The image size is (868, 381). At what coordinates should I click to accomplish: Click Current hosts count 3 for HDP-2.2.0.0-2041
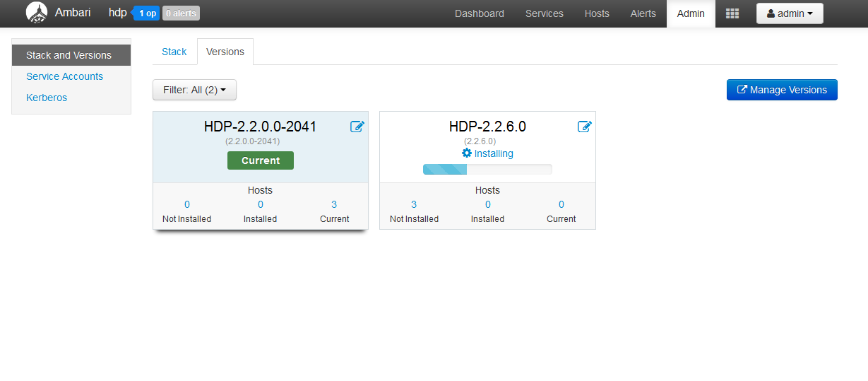(x=334, y=204)
